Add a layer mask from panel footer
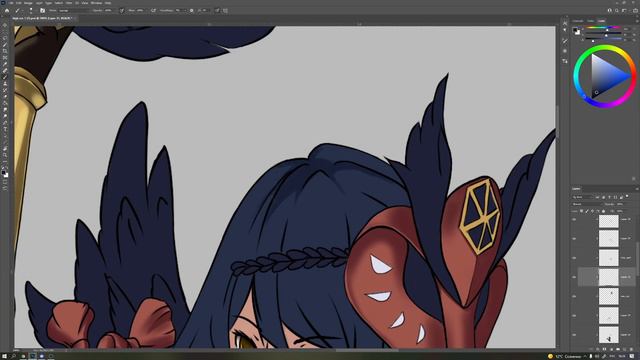640x360 pixels. tap(604, 349)
